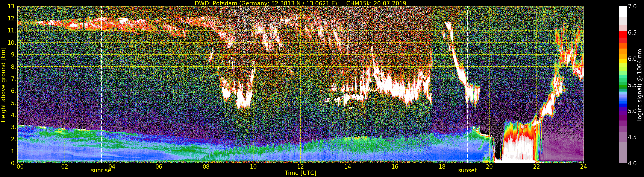Screen dimensions: 644x177
Task: Click the x-axis tick label '00'
Action: coord(20,166)
